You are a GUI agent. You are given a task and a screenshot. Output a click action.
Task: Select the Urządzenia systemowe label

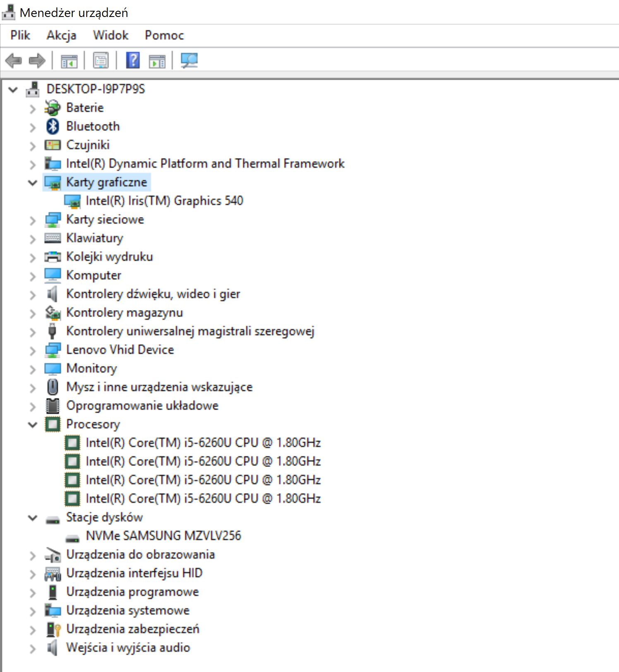click(x=128, y=610)
